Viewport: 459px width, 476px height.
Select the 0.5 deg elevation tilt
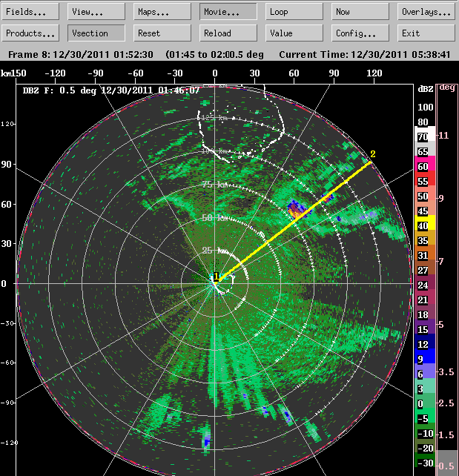pyautogui.click(x=446, y=466)
